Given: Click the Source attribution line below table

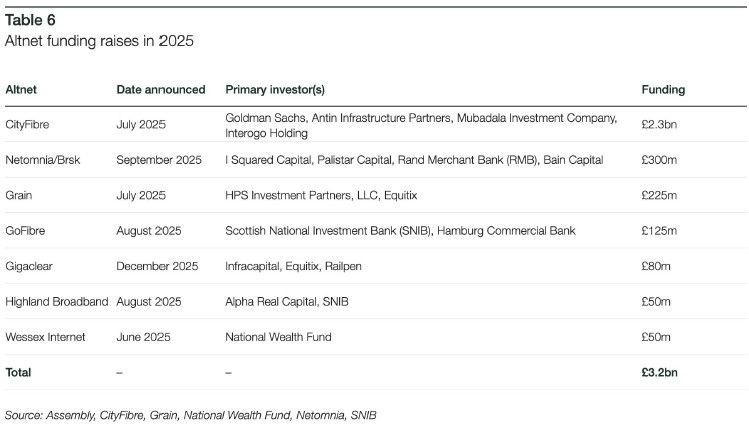Looking at the screenshot, I should pos(190,414).
